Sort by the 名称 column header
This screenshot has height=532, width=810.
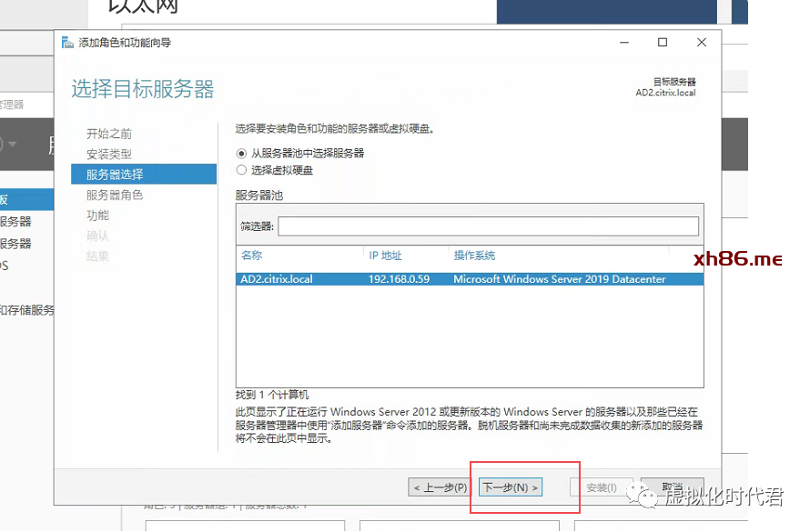point(251,256)
